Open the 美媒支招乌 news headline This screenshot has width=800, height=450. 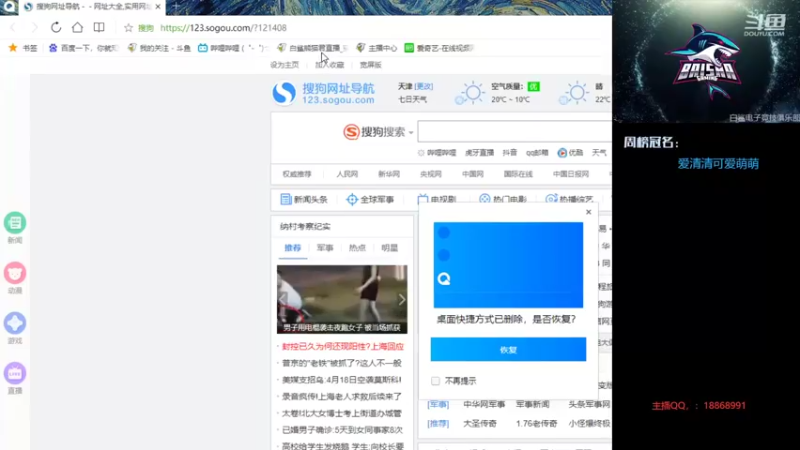tap(341, 380)
